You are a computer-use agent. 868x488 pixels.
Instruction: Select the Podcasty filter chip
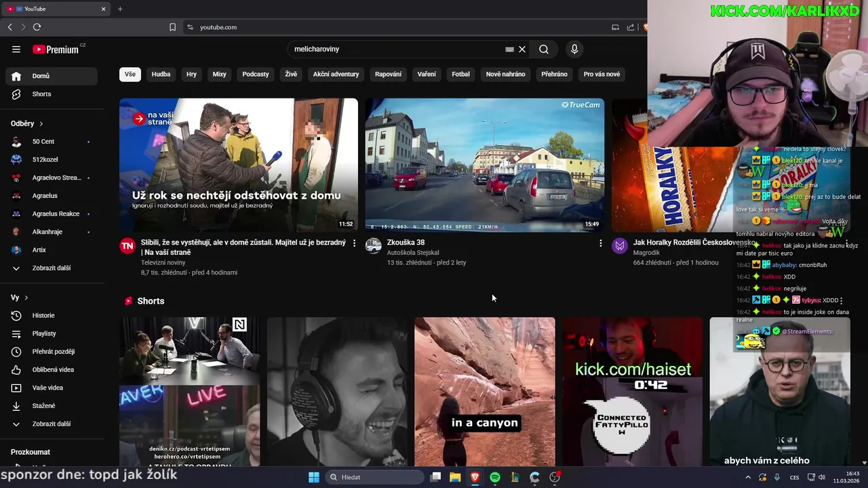256,74
